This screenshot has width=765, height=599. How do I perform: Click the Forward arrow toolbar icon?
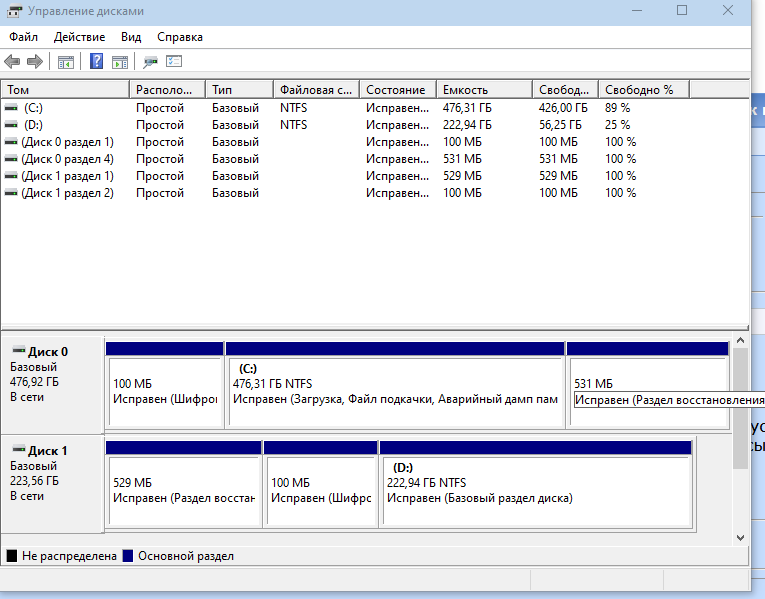tap(35, 62)
